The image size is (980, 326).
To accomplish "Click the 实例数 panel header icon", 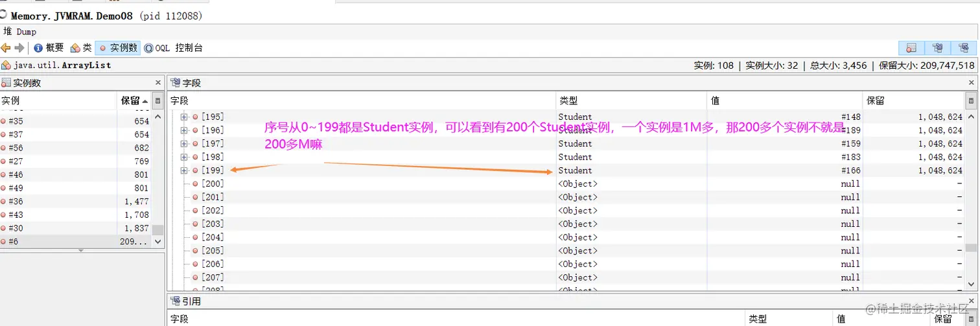I will point(6,83).
